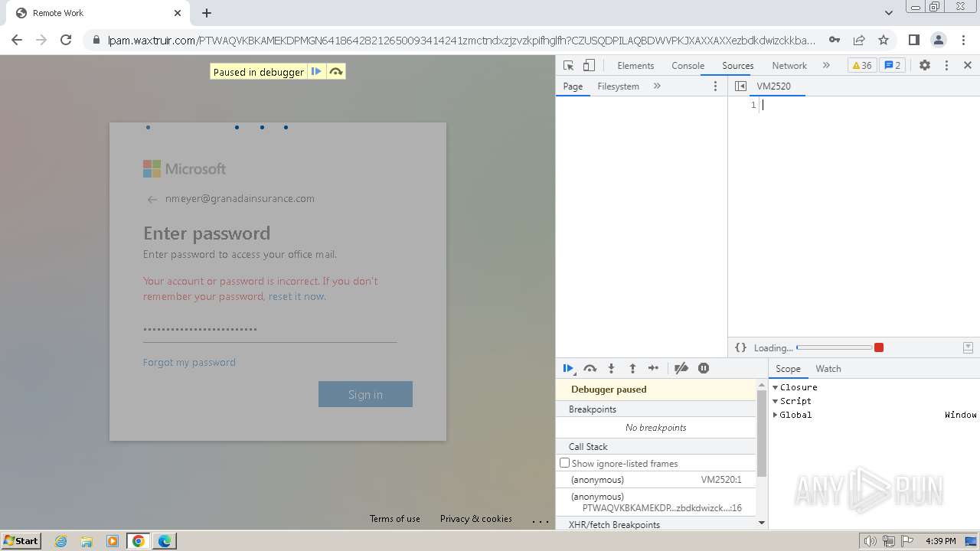Open Microsoft Edge from taskbar
This screenshot has width=980, height=551.
coord(164,541)
